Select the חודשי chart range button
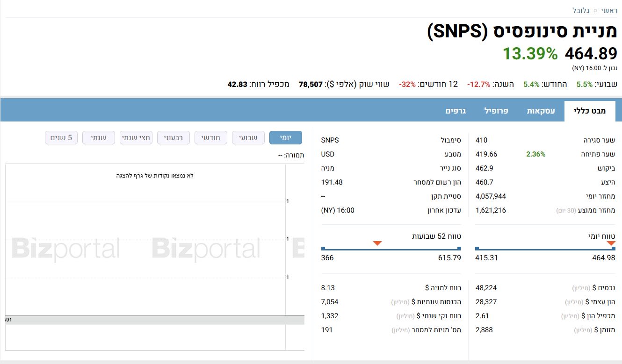This screenshot has height=364, width=622. [x=210, y=138]
